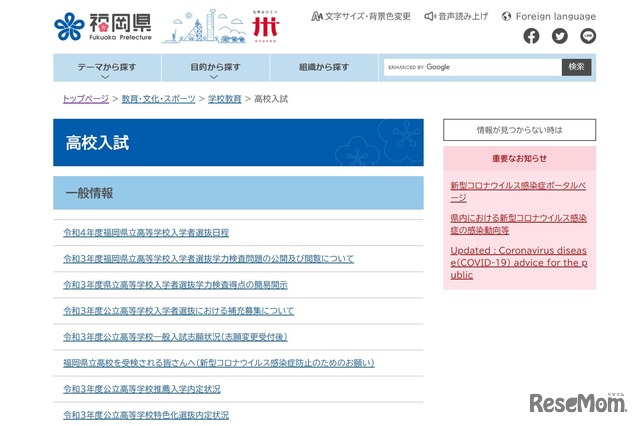Open the LINE icon link

tap(587, 36)
